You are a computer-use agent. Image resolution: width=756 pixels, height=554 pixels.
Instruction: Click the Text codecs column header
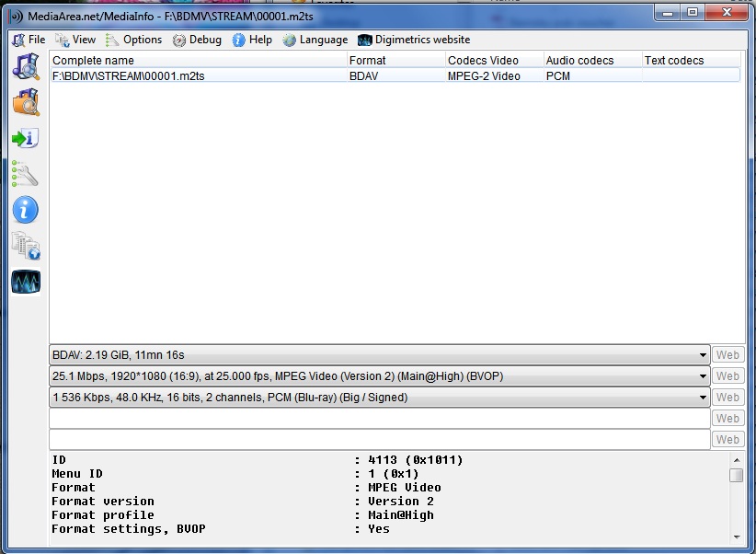[x=691, y=61]
